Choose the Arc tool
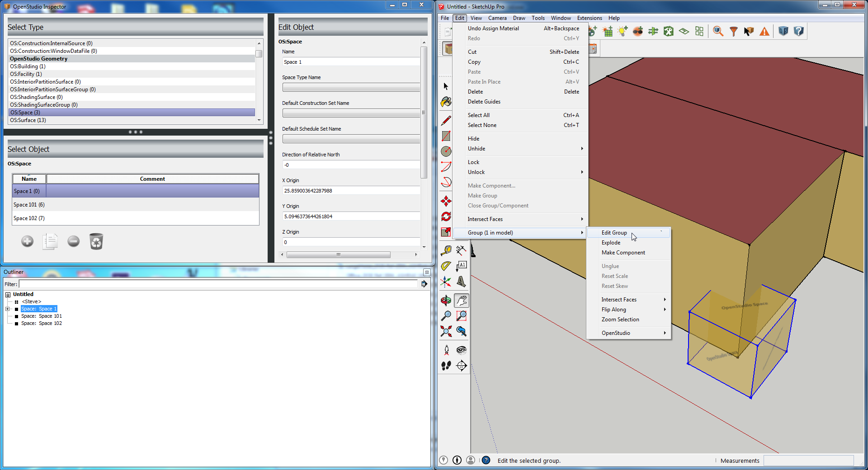 pos(446,167)
